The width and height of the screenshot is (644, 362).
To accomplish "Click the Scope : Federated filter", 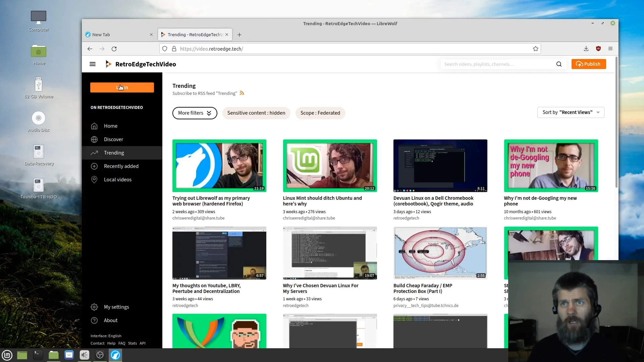I will [x=320, y=113].
